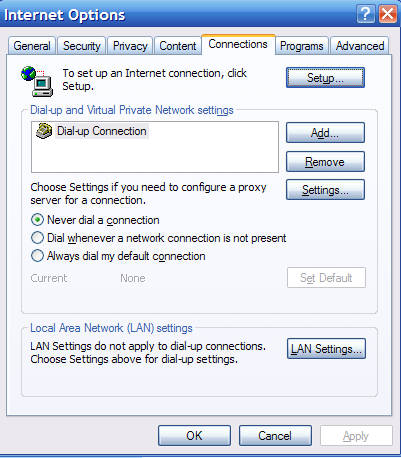Open the Content tab
The image size is (401, 458).
pyautogui.click(x=178, y=46)
